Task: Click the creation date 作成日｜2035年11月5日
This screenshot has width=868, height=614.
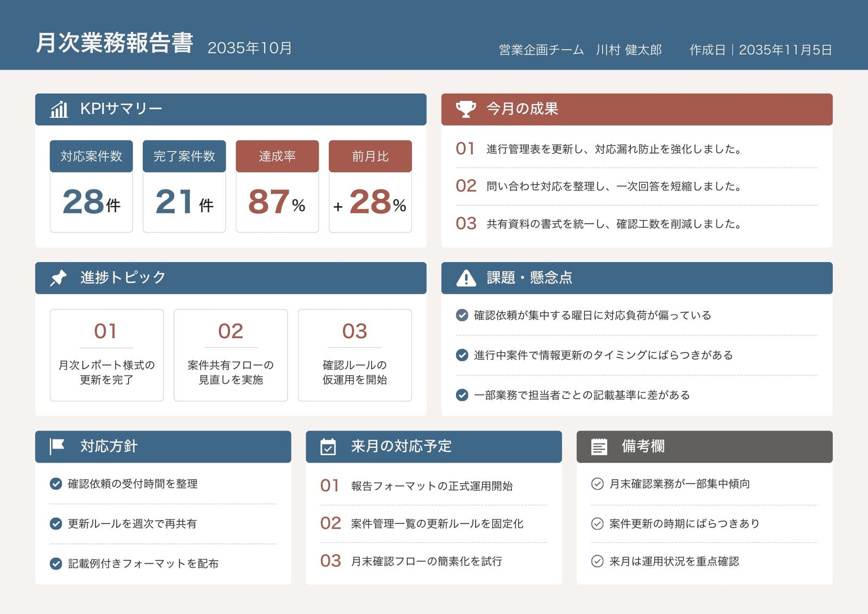Action: click(x=761, y=50)
